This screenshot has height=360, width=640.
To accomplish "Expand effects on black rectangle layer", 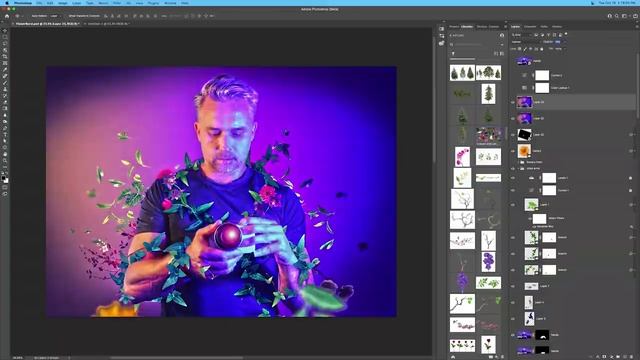I will (x=634, y=135).
